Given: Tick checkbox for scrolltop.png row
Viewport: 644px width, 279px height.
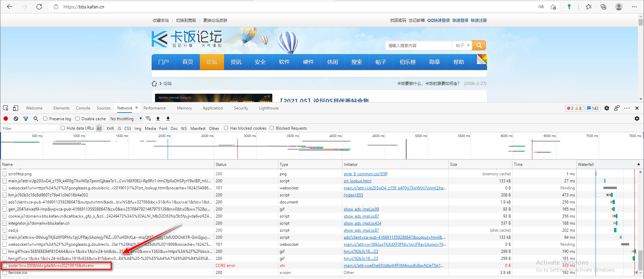Looking at the screenshot, I should (5, 174).
